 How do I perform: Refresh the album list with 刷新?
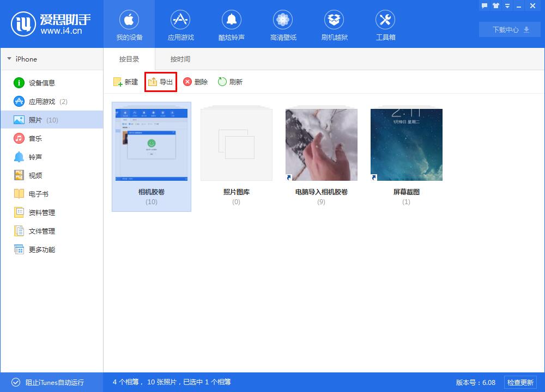pos(230,82)
